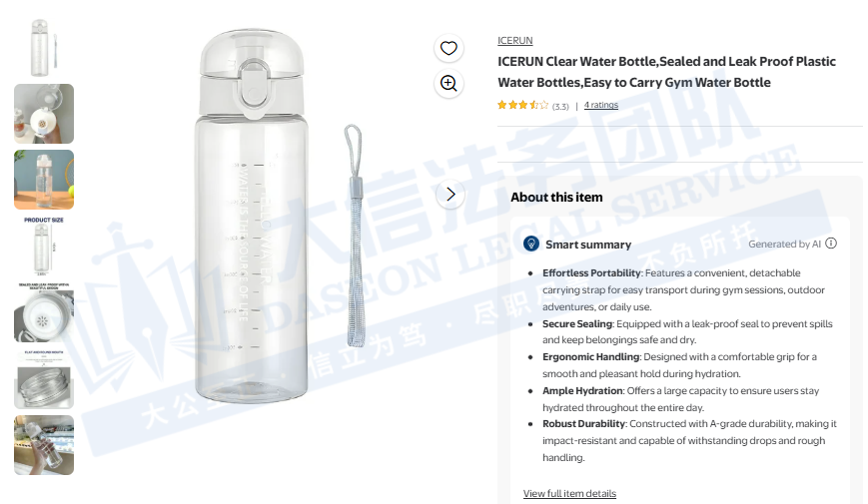
Task: Click the ICERUN product title text
Action: [x=666, y=72]
